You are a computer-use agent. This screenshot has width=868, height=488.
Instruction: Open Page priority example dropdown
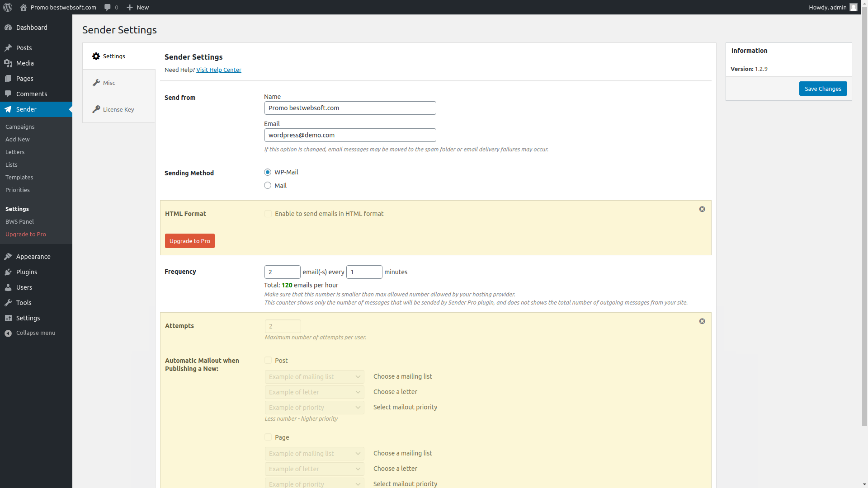point(315,483)
